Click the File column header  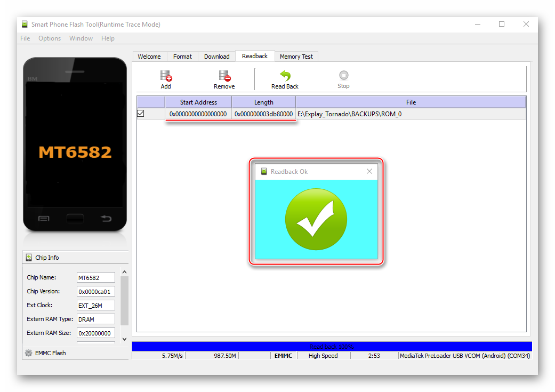pos(411,102)
